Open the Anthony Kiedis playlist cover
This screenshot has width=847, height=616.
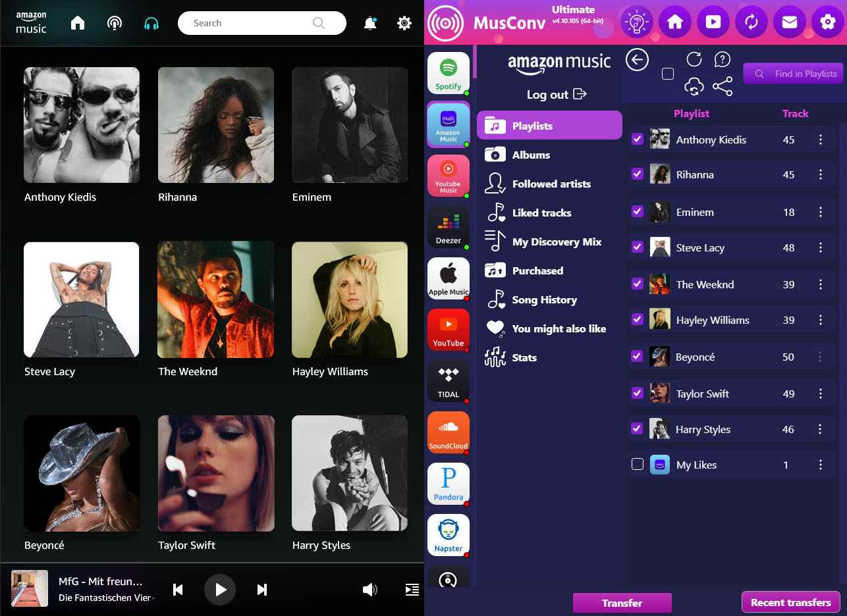pos(82,124)
